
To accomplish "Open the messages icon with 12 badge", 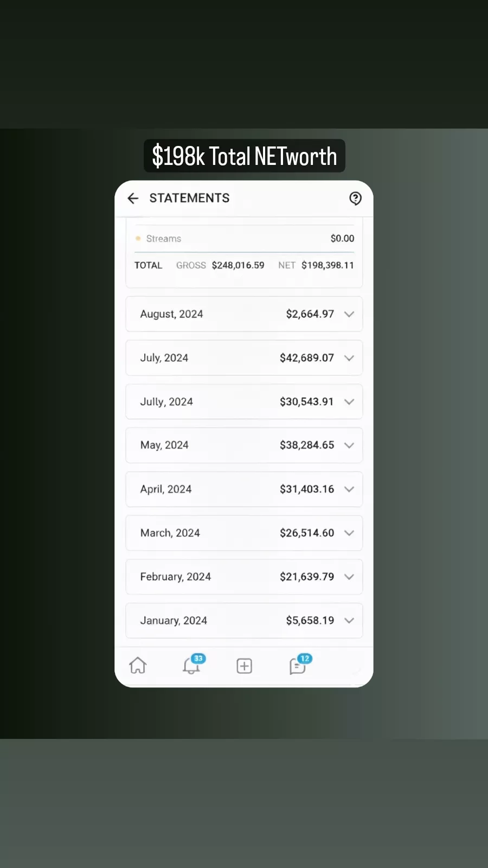I will 298,666.
